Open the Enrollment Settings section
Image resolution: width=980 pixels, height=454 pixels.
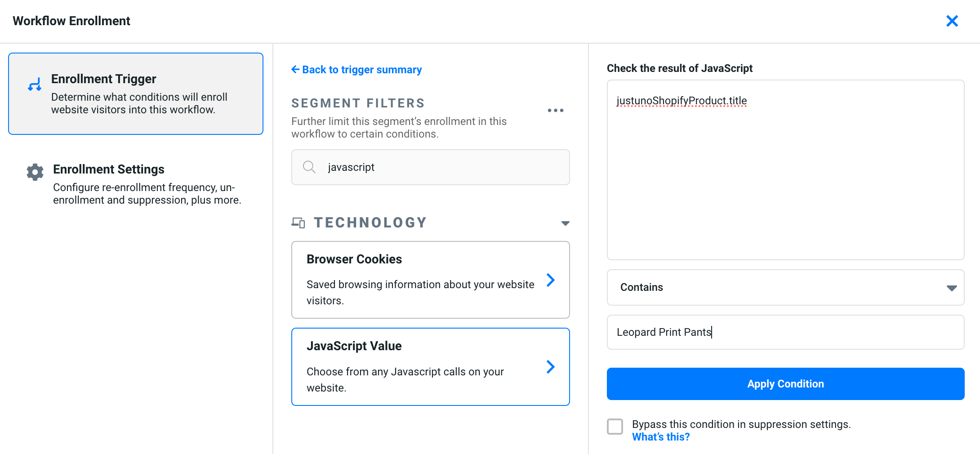(135, 184)
